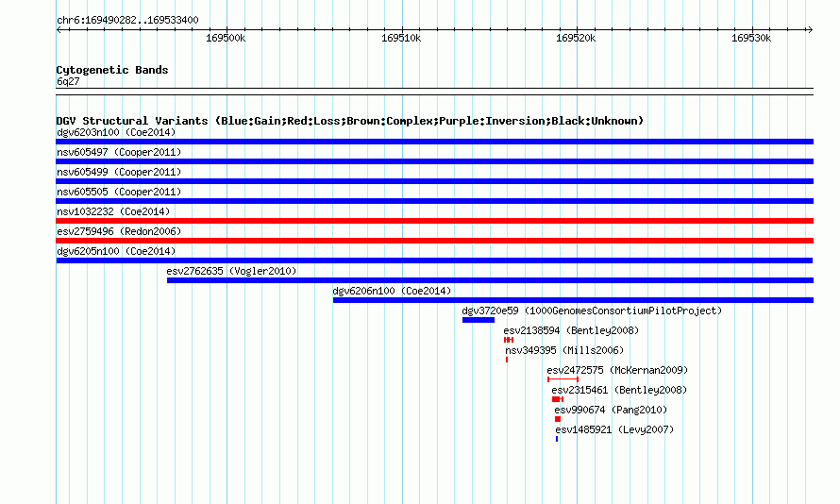Select the dgv6205n100 blue bar
840x504 pixels.
point(434,260)
